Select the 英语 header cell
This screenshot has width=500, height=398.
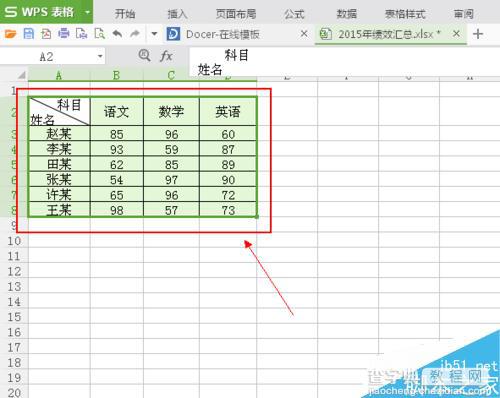click(228, 111)
